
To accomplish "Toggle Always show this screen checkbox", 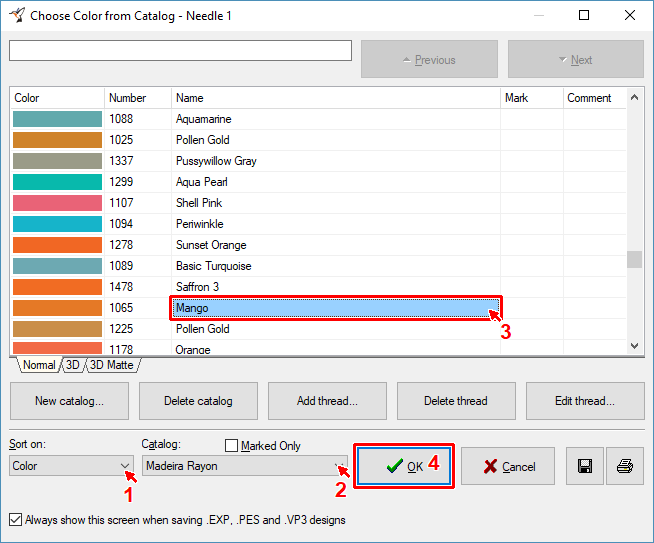I will 15,520.
